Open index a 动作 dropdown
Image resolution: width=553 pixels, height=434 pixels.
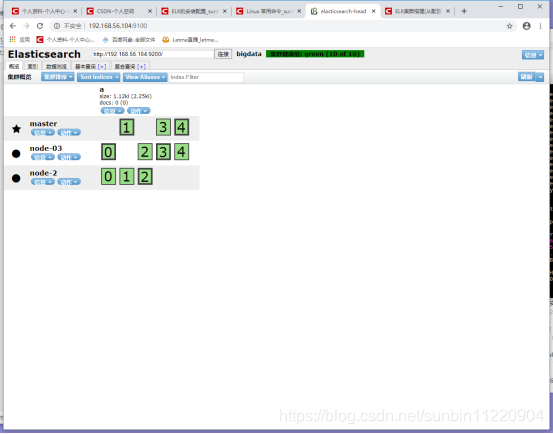(139, 111)
